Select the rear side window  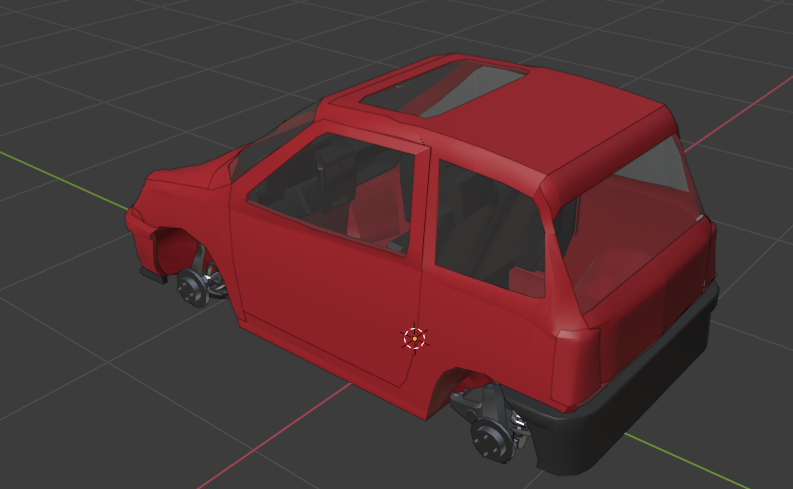click(x=488, y=230)
